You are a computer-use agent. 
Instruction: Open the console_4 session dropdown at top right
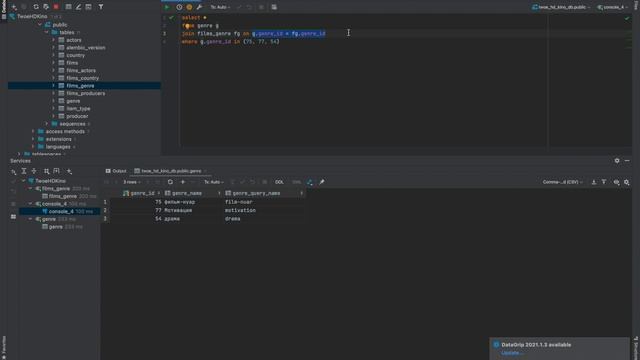click(612, 7)
